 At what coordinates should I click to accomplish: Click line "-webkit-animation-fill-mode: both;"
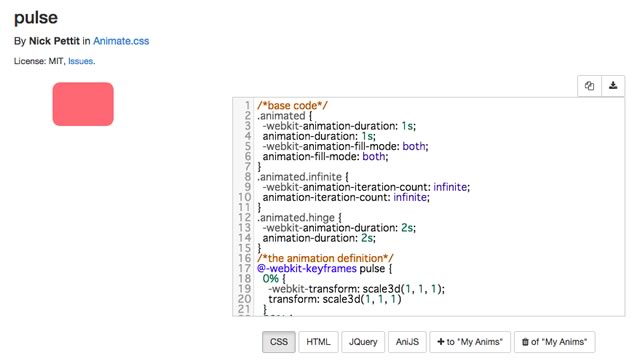(x=345, y=146)
